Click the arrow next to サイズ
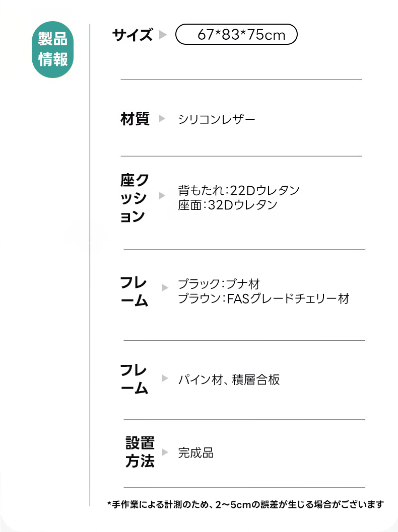 [162, 35]
